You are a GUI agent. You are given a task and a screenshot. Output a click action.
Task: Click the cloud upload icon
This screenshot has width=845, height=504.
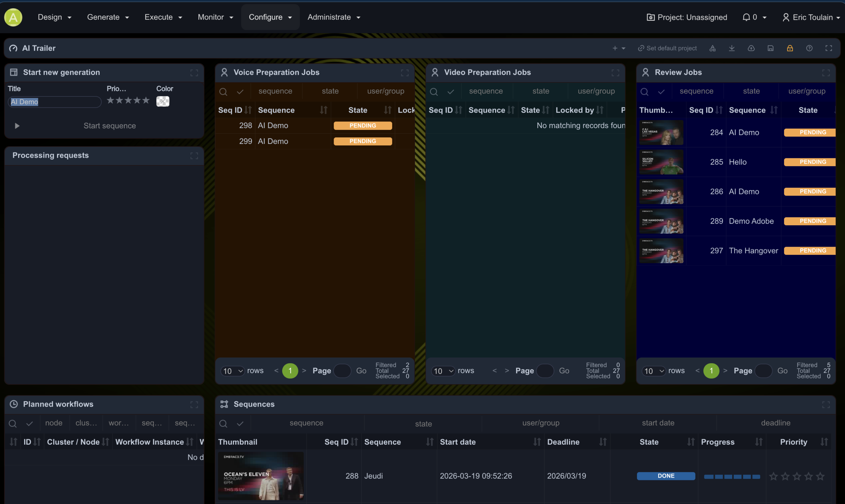751,48
